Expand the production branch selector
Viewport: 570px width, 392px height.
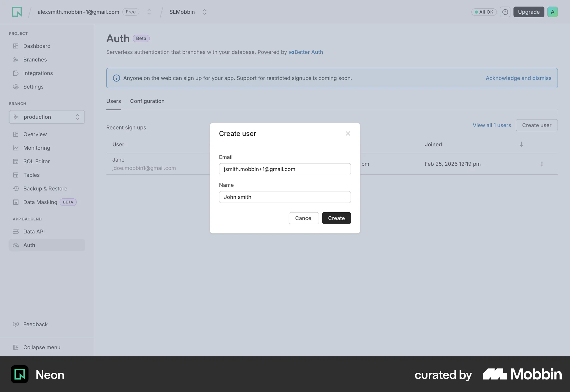(47, 117)
